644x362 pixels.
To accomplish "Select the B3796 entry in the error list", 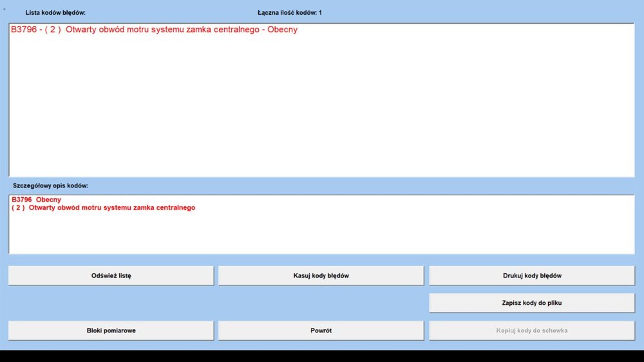I will 155,30.
